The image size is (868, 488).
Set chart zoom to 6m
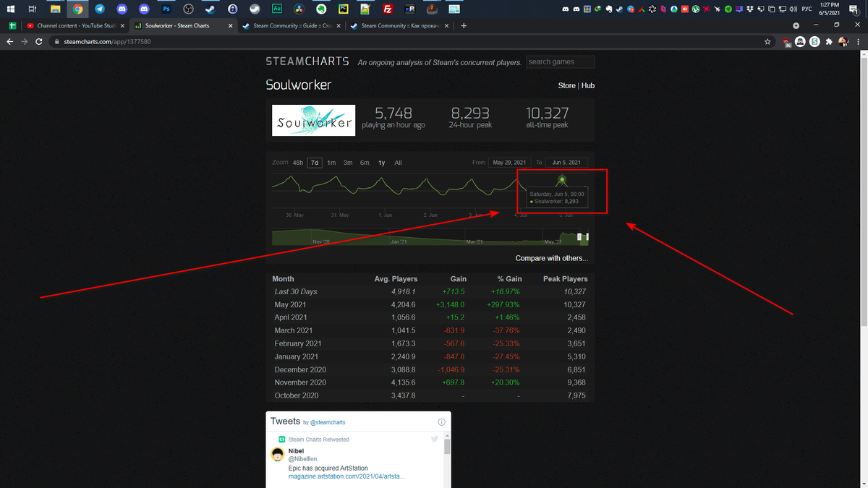[x=365, y=163]
